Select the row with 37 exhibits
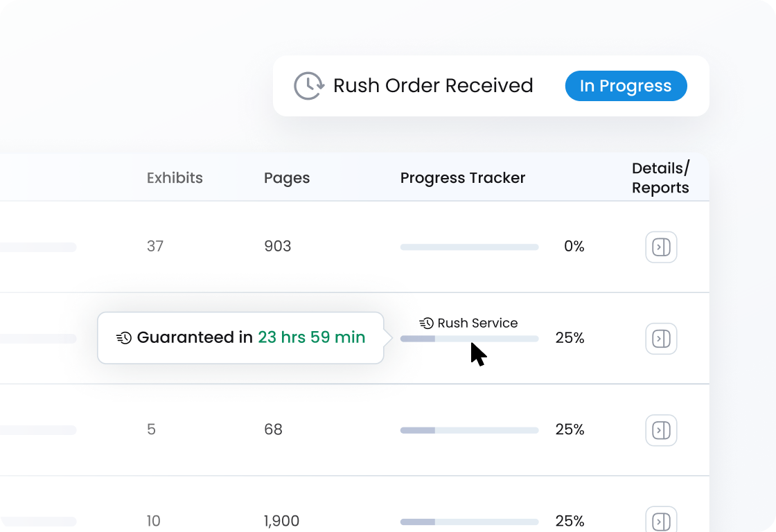This screenshot has height=532, width=776. pyautogui.click(x=155, y=247)
